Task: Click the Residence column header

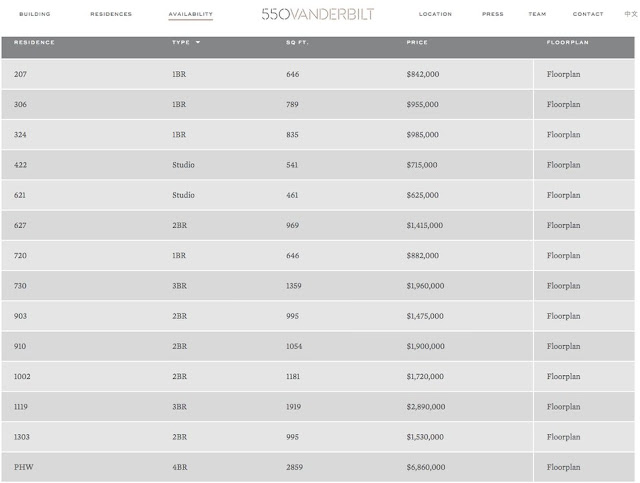Action: click(34, 43)
